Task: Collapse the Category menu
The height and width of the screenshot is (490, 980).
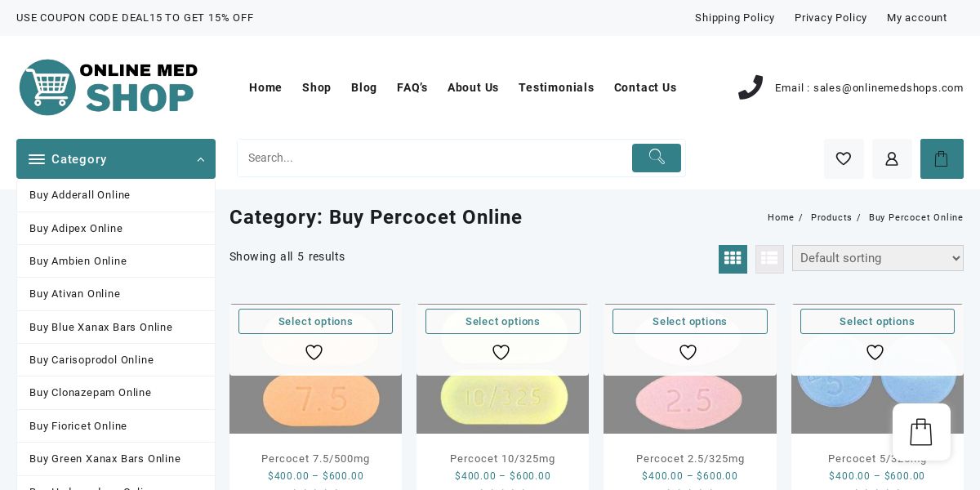Action: point(79,159)
